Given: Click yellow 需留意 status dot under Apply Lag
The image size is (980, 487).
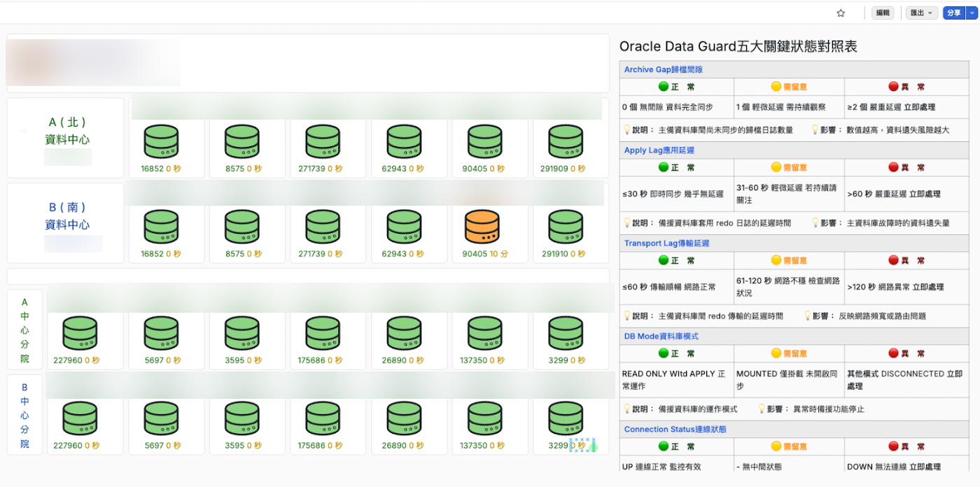Looking at the screenshot, I should point(776,167).
